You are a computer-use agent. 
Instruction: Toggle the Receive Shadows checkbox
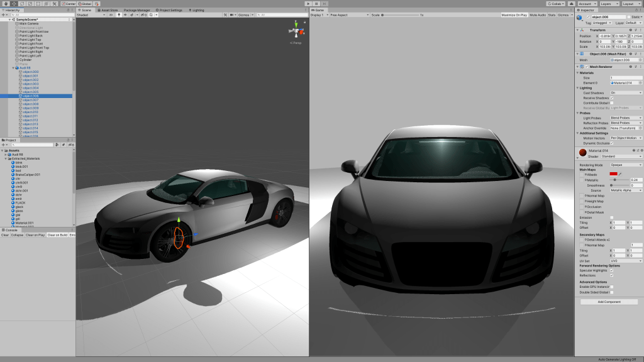(612, 97)
